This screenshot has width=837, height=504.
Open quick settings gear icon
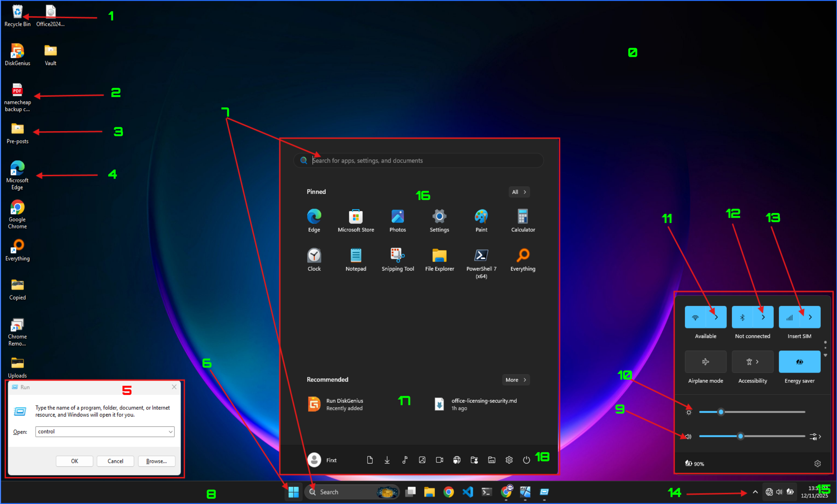click(817, 464)
